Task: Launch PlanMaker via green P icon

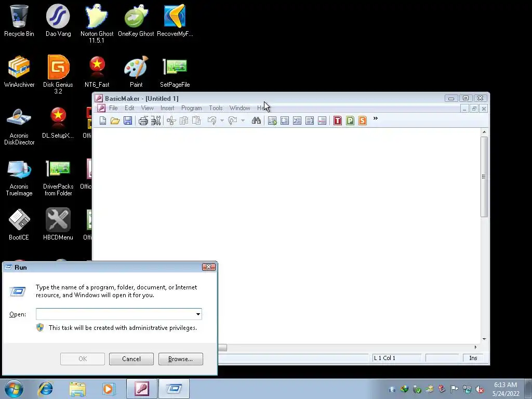Action: [x=350, y=121]
